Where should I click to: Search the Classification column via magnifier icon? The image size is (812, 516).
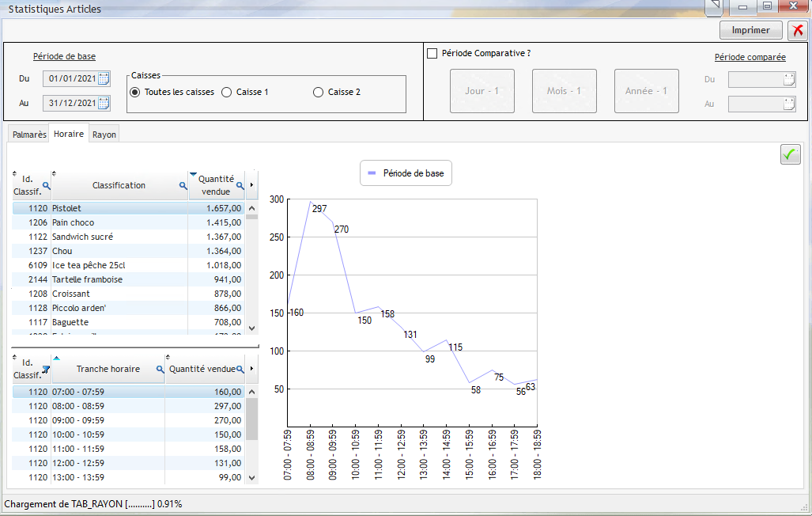183,186
